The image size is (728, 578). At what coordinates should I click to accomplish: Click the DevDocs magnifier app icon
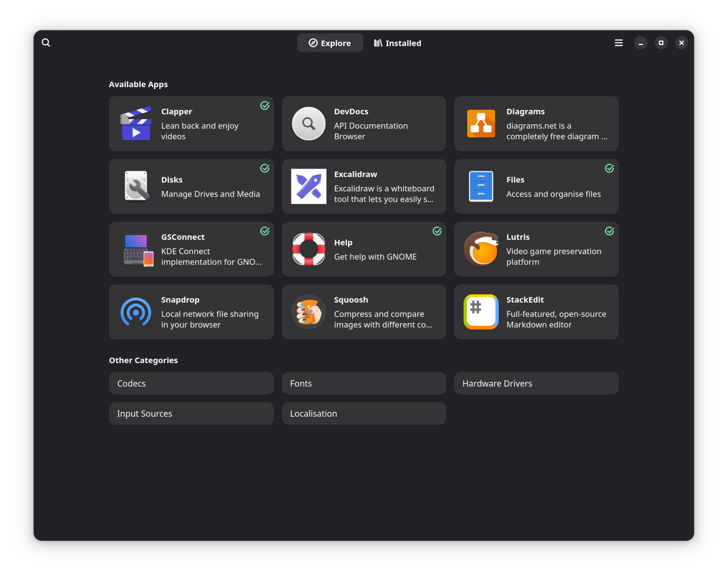tap(309, 124)
